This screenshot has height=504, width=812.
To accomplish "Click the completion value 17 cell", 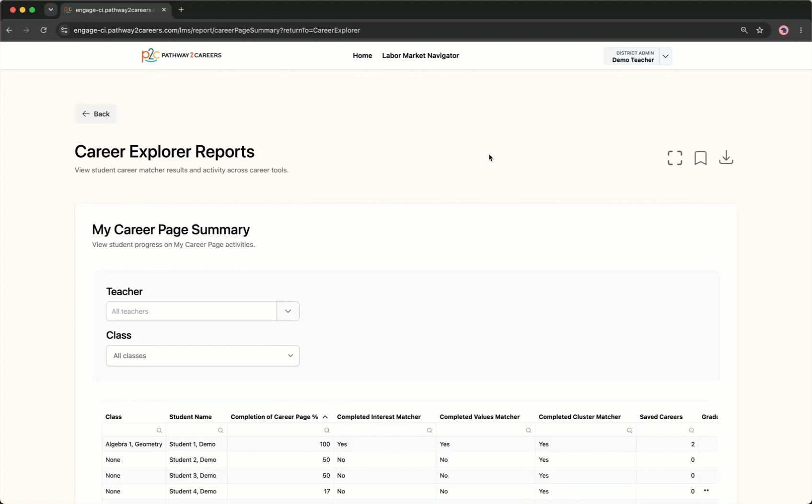I will coord(280,492).
